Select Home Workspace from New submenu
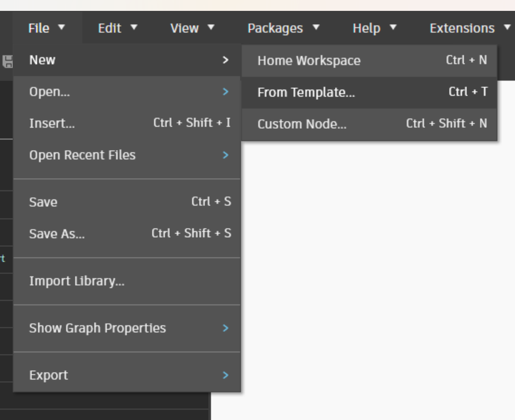Image resolution: width=515 pixels, height=420 pixels. point(369,61)
